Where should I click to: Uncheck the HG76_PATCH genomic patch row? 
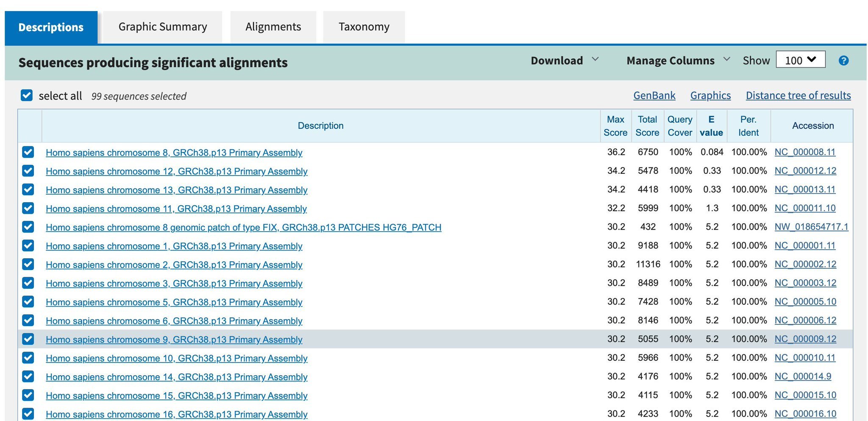click(x=28, y=227)
